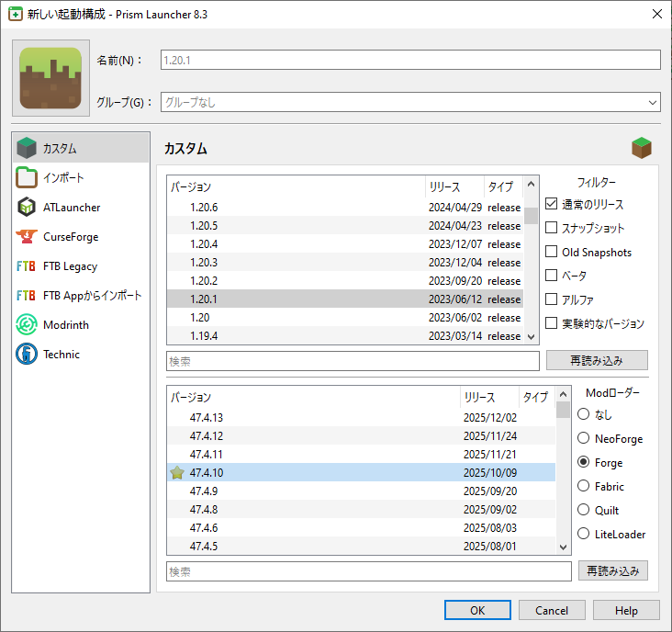Open the CurseForge source icon
The image size is (672, 632).
[28, 236]
